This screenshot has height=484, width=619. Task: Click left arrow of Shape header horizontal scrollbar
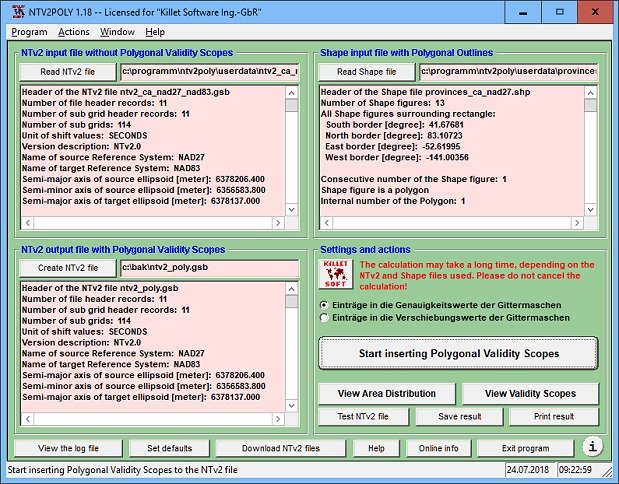tap(326, 223)
